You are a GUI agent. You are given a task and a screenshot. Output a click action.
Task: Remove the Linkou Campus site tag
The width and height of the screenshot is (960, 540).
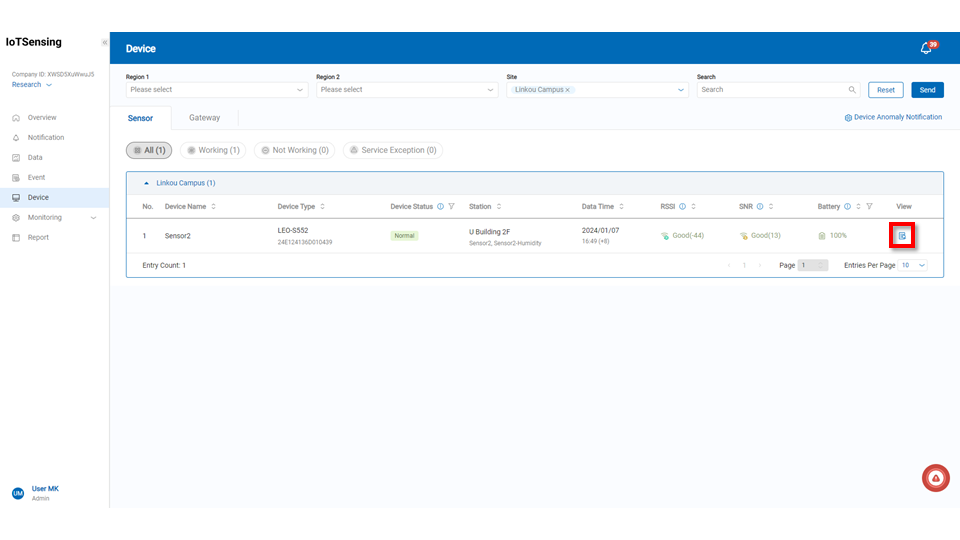568,90
